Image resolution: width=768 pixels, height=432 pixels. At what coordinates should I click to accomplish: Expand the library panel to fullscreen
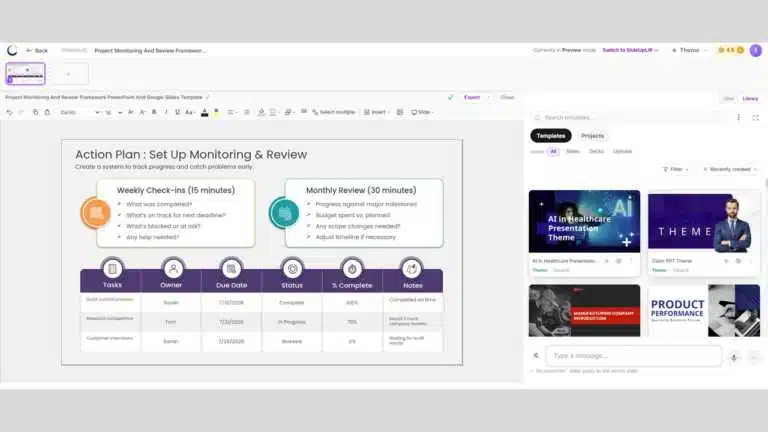coord(756,118)
